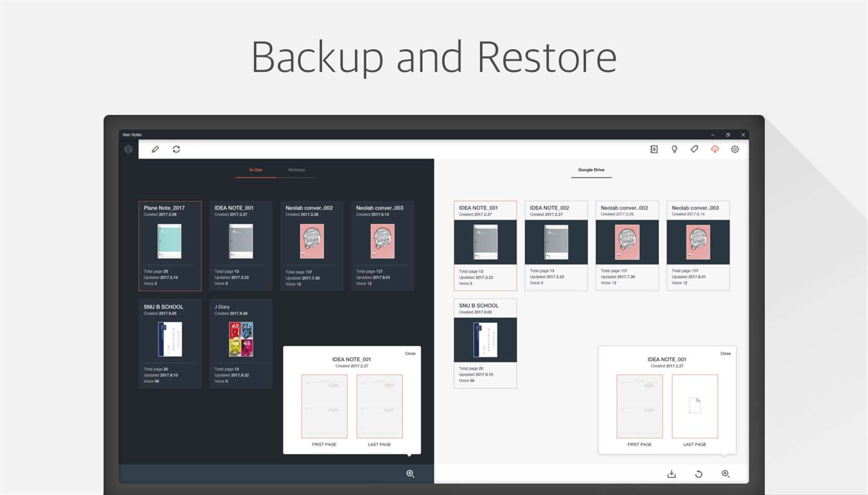Switch to the Notebox tab
868x495 pixels.
296,170
